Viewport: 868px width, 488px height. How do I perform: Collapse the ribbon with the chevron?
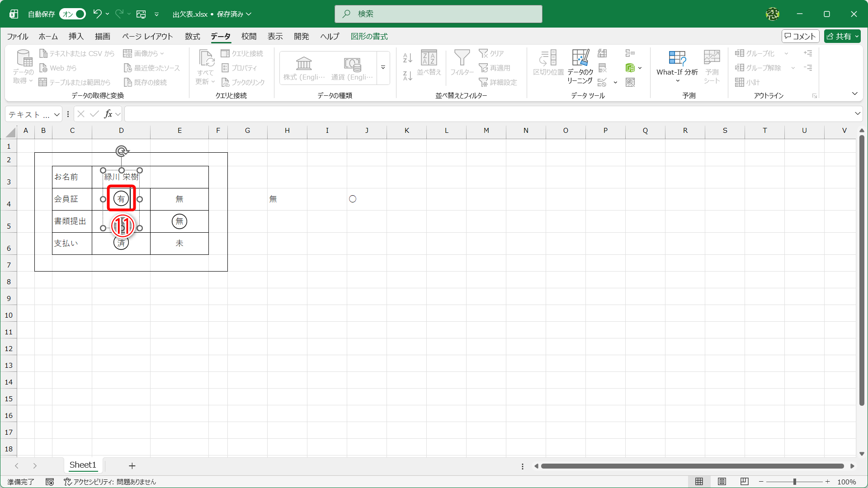[854, 94]
